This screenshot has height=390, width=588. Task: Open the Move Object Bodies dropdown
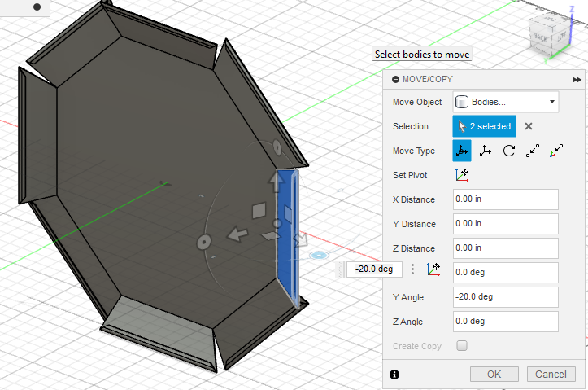506,102
